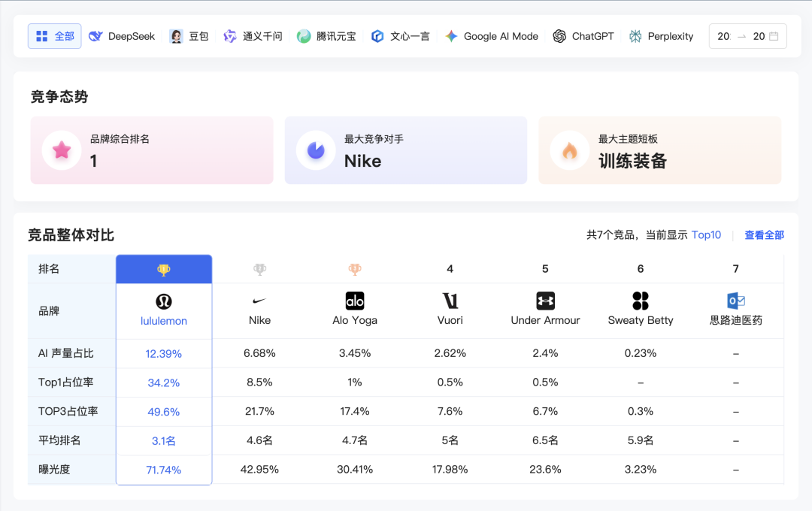Click the DeepSeek whale icon
The height and width of the screenshot is (511, 812).
[95, 36]
